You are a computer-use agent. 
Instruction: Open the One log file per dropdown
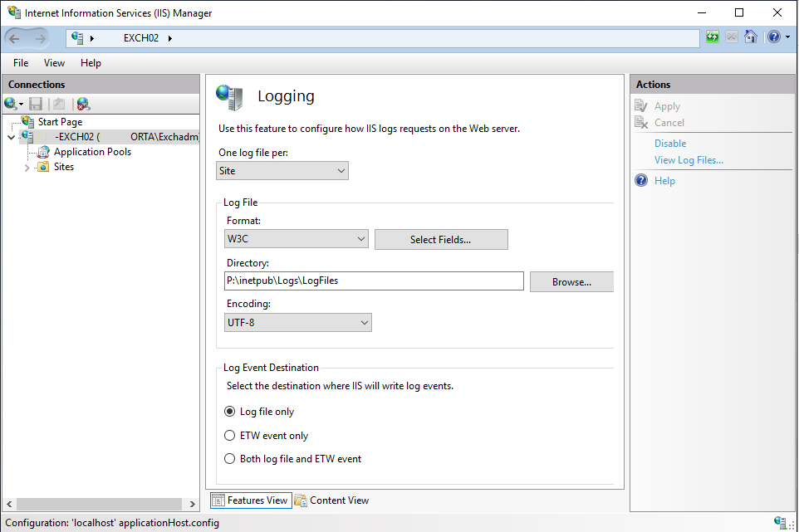coord(282,170)
